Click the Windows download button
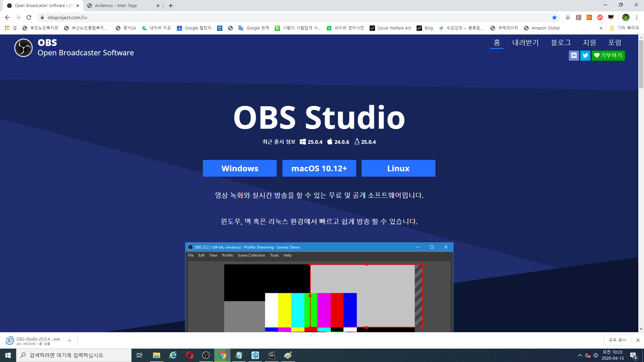The width and height of the screenshot is (644, 362). (x=239, y=168)
